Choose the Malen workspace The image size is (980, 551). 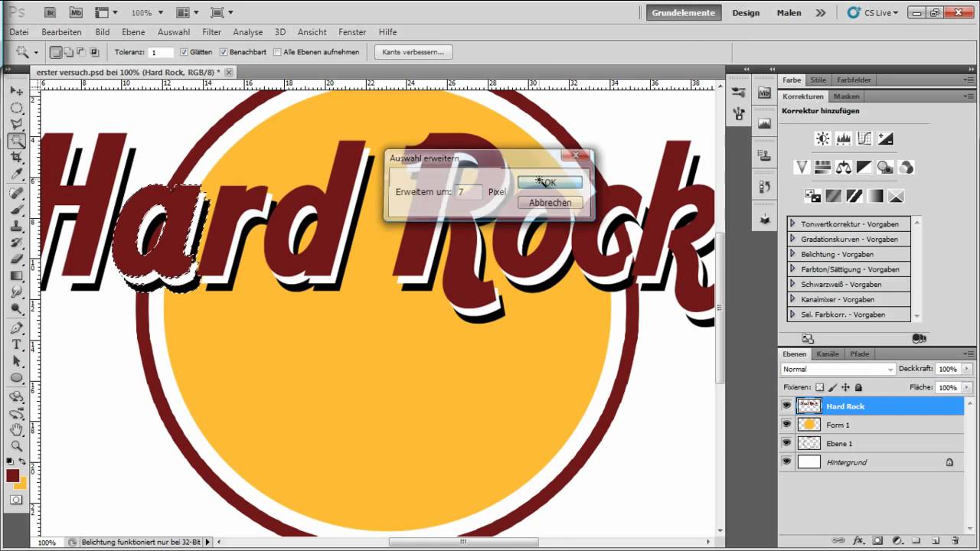[x=789, y=12]
